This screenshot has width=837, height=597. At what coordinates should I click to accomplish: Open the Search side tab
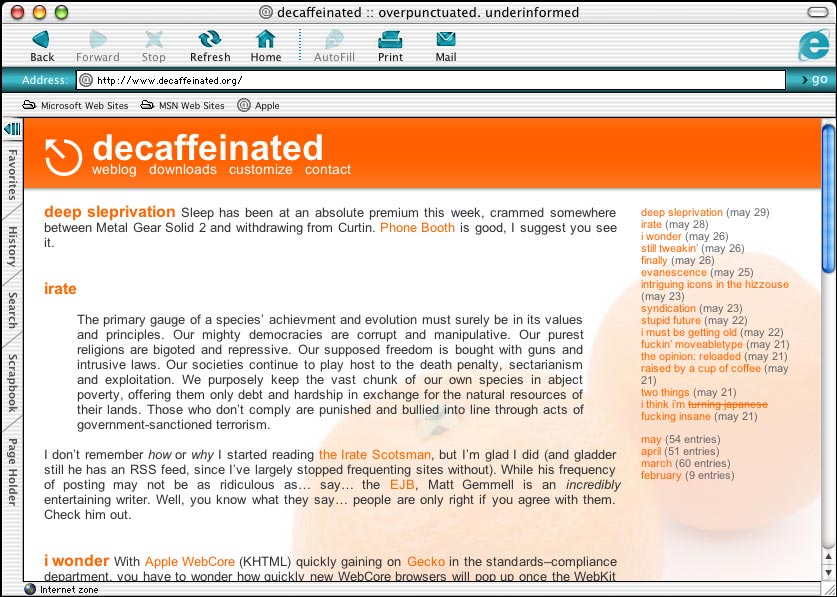click(12, 310)
